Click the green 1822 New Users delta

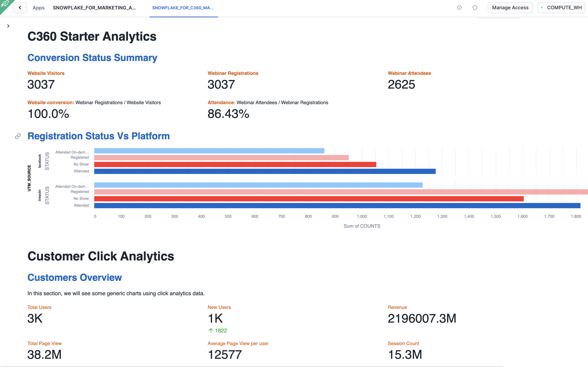(218, 331)
